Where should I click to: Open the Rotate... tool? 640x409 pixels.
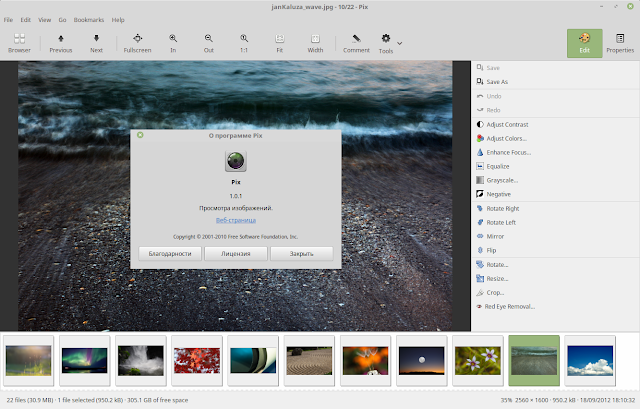point(555,265)
